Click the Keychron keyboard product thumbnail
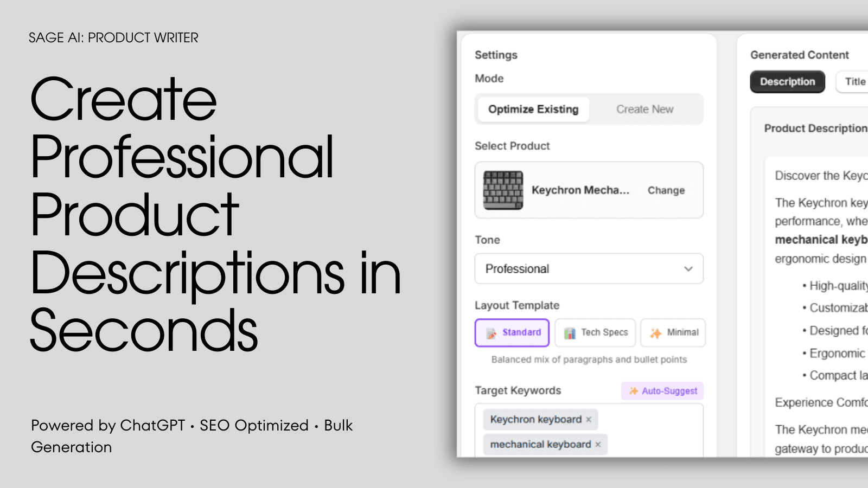Image resolution: width=868 pixels, height=488 pixels. coord(503,190)
